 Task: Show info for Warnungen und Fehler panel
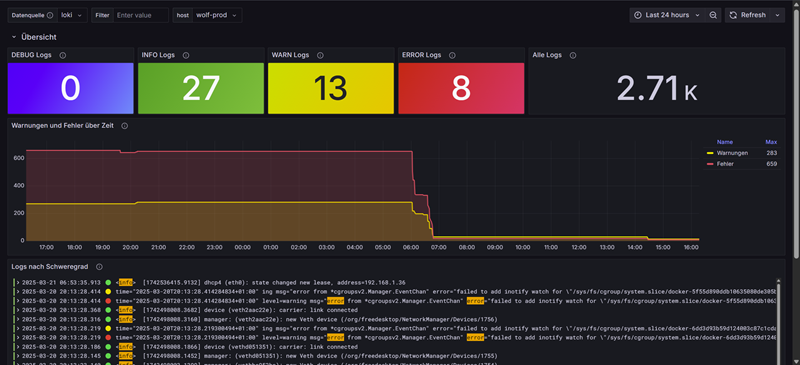124,126
